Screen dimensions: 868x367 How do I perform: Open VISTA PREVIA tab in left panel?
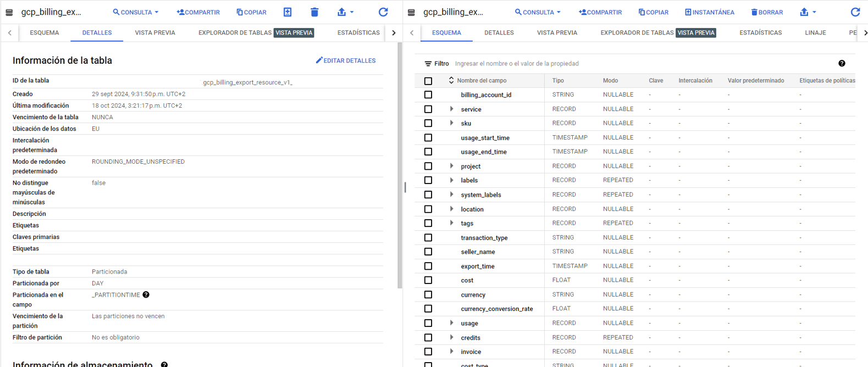click(x=155, y=33)
